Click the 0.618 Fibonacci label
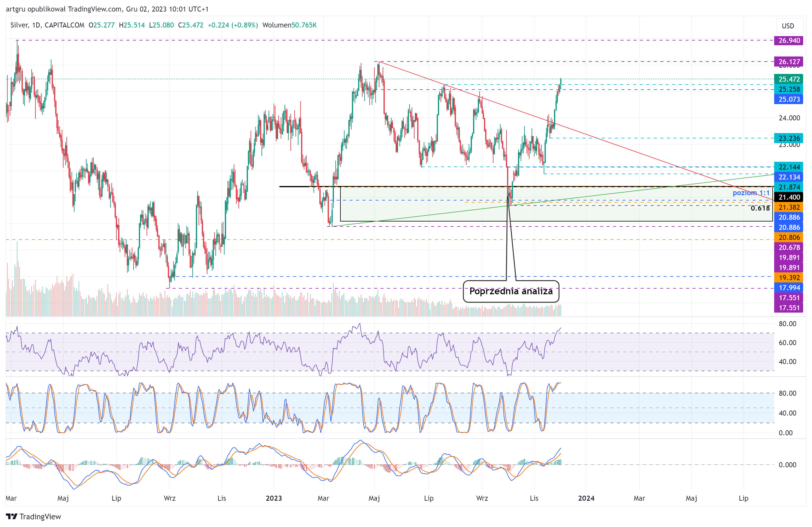812x527 pixels. pos(760,208)
